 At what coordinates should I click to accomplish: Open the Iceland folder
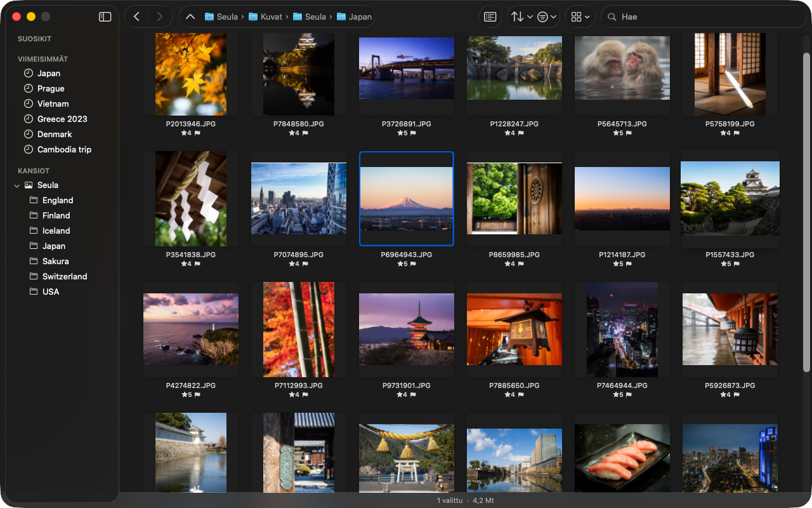(x=56, y=231)
